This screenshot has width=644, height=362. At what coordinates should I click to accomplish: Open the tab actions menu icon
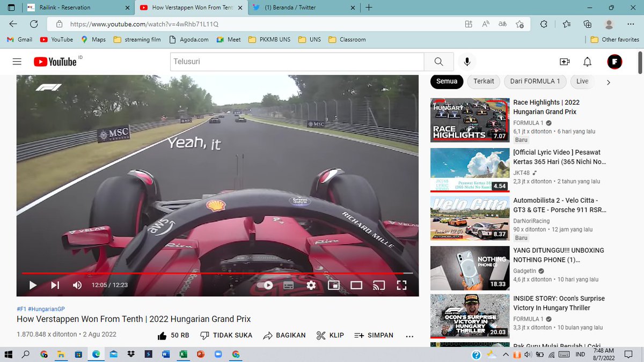click(x=11, y=8)
